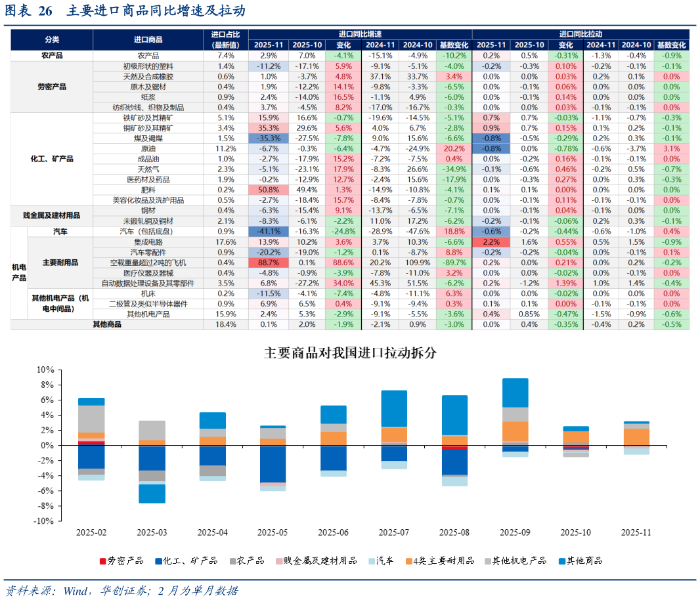Image resolution: width=700 pixels, height=600 pixels.
Task: Click the light blue 汽车 legend swatch
Action: (372, 561)
